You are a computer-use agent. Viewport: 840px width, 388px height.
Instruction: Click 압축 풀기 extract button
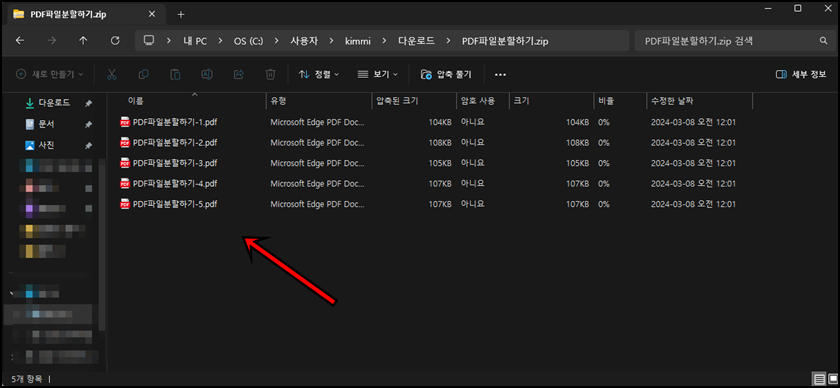(446, 74)
